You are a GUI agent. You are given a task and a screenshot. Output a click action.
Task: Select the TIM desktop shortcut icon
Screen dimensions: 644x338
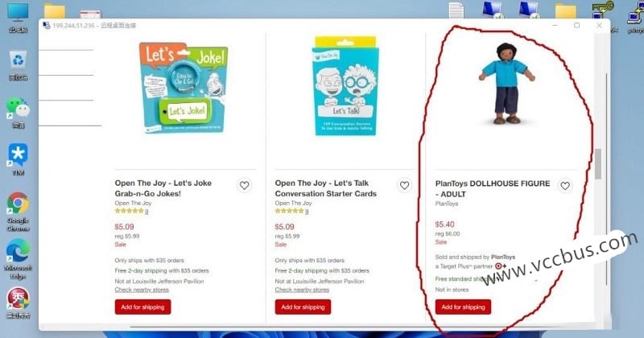pyautogui.click(x=18, y=160)
